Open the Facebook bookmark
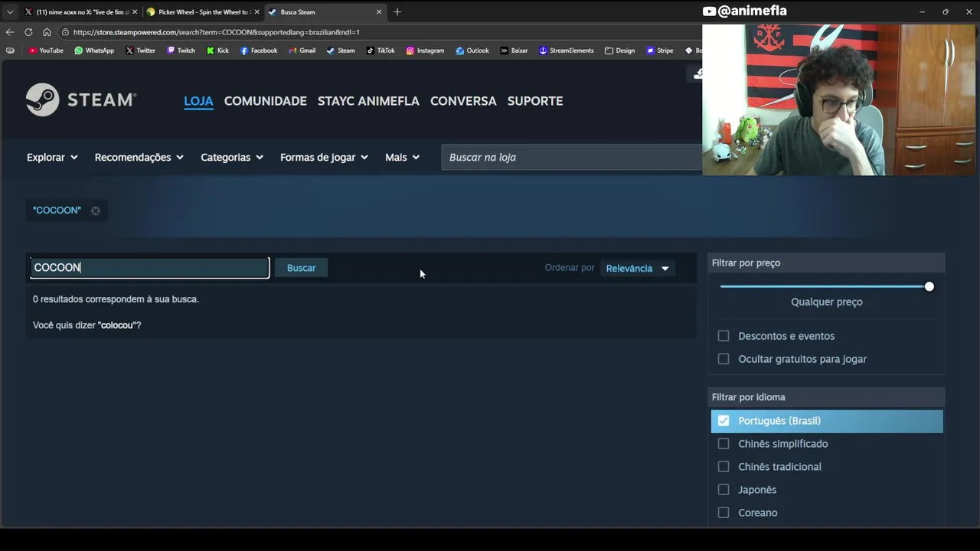Viewport: 980px width, 551px height. pyautogui.click(x=259, y=51)
